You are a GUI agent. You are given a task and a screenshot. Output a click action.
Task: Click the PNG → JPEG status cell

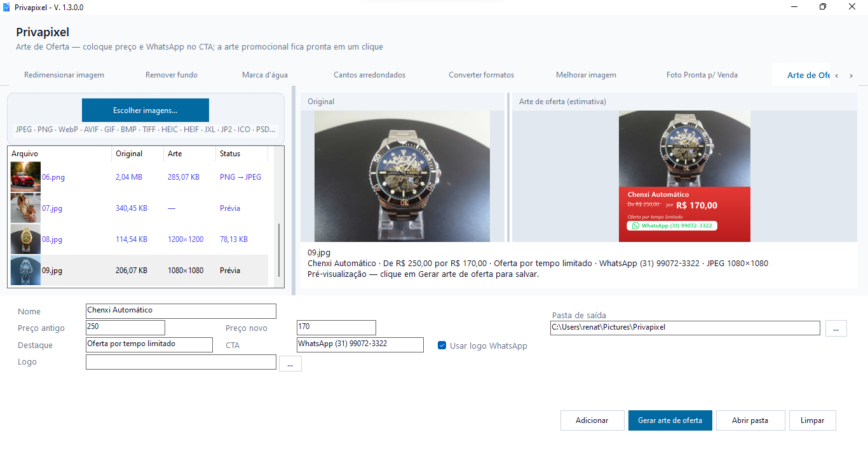click(240, 177)
